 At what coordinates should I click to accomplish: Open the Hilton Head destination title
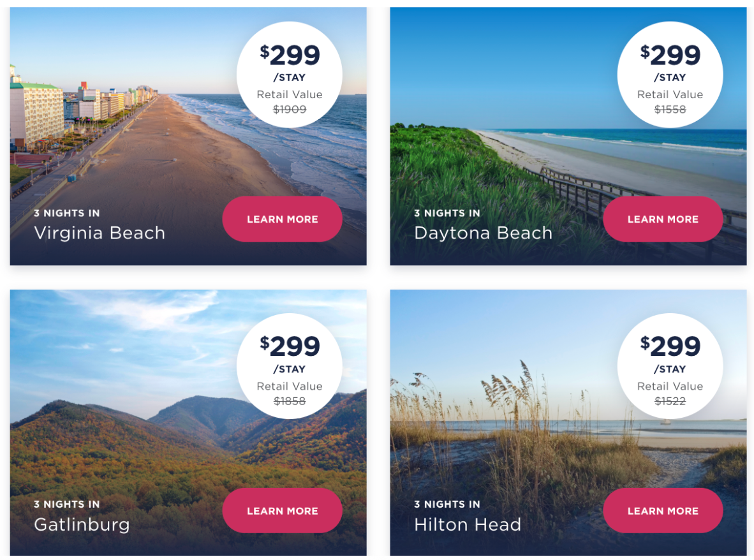point(468,525)
